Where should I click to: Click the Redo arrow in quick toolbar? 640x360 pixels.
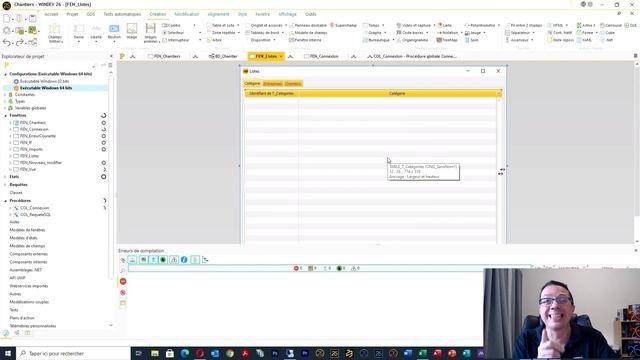19,42
